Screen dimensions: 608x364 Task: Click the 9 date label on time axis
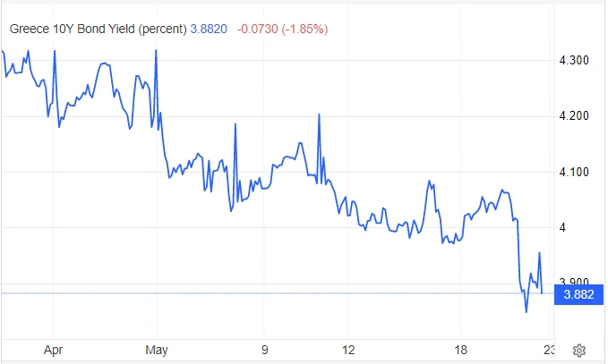(264, 349)
